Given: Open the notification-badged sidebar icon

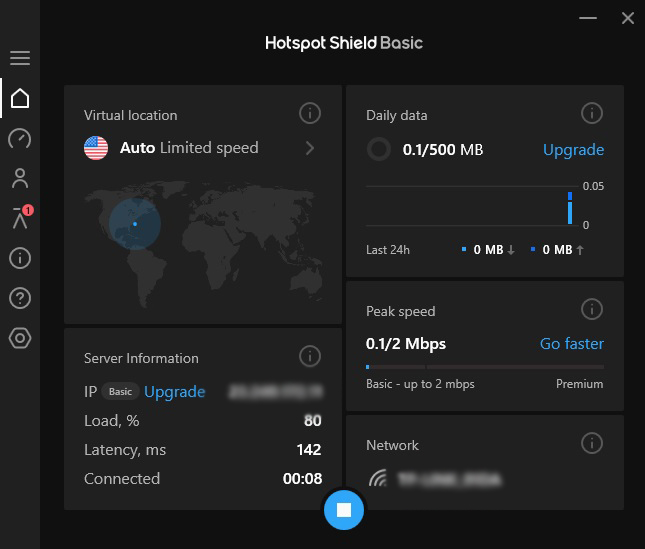Looking at the screenshot, I should (20, 219).
